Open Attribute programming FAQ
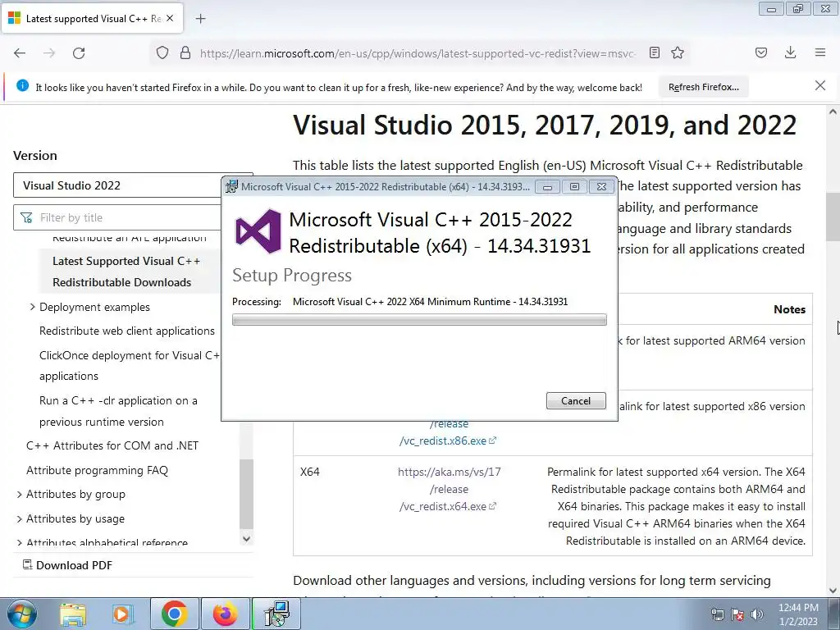Screen dimensions: 840x630 coord(97,470)
